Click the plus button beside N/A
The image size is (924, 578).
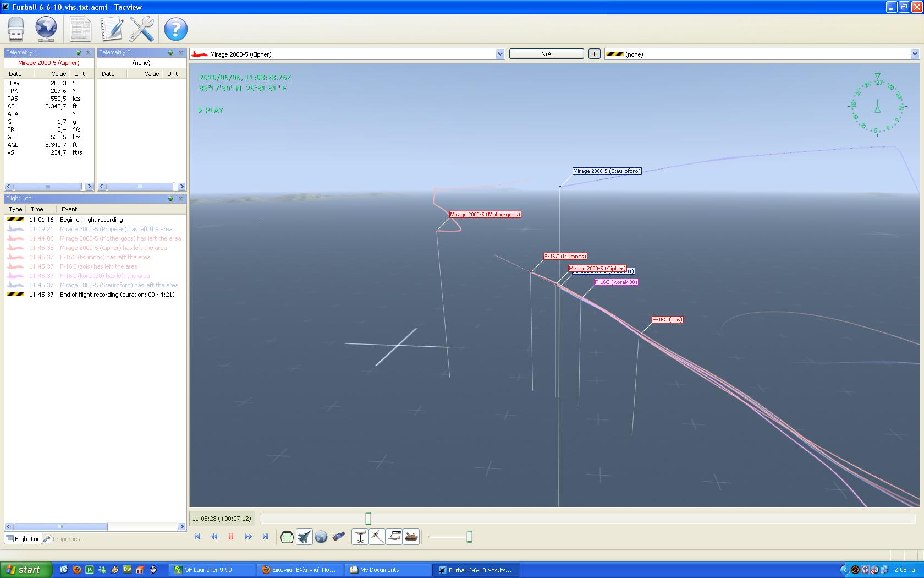(x=594, y=54)
